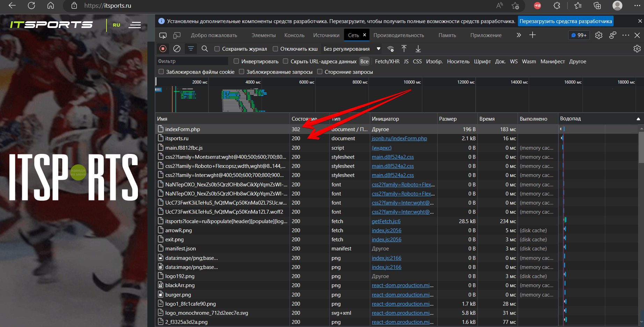Open the jsonb.ru/indexForm.php initiator link

click(399, 138)
